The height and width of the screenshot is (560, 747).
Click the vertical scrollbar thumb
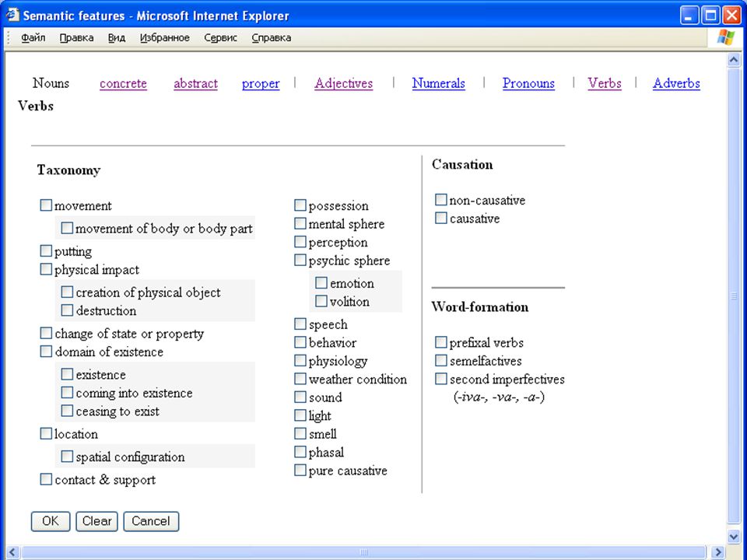pyautogui.click(x=734, y=296)
